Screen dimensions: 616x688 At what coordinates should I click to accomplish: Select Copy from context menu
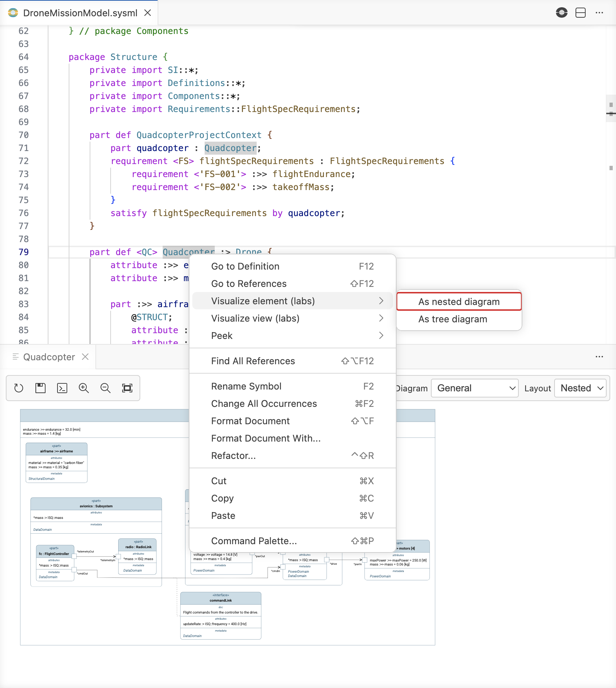[292, 498]
